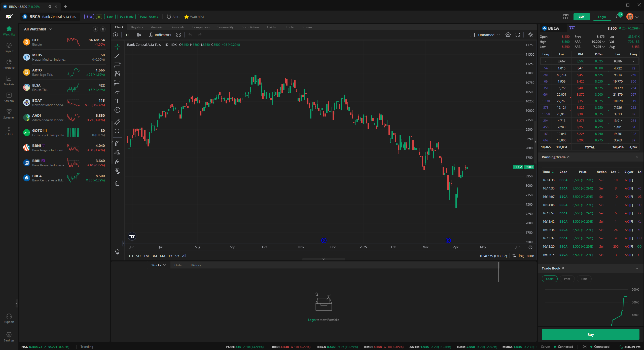Sort the watchlist using arrows icon

103,29
